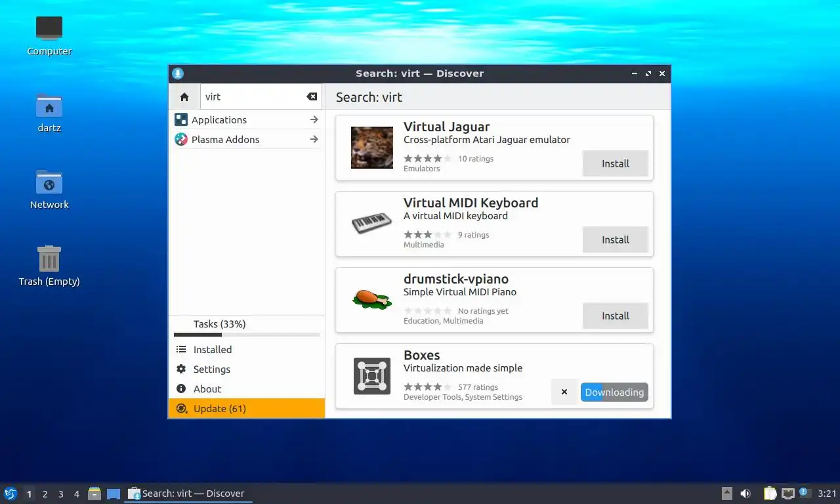Image resolution: width=840 pixels, height=504 pixels.
Task: Open the Tasks (33%) progress entry
Action: [247, 326]
